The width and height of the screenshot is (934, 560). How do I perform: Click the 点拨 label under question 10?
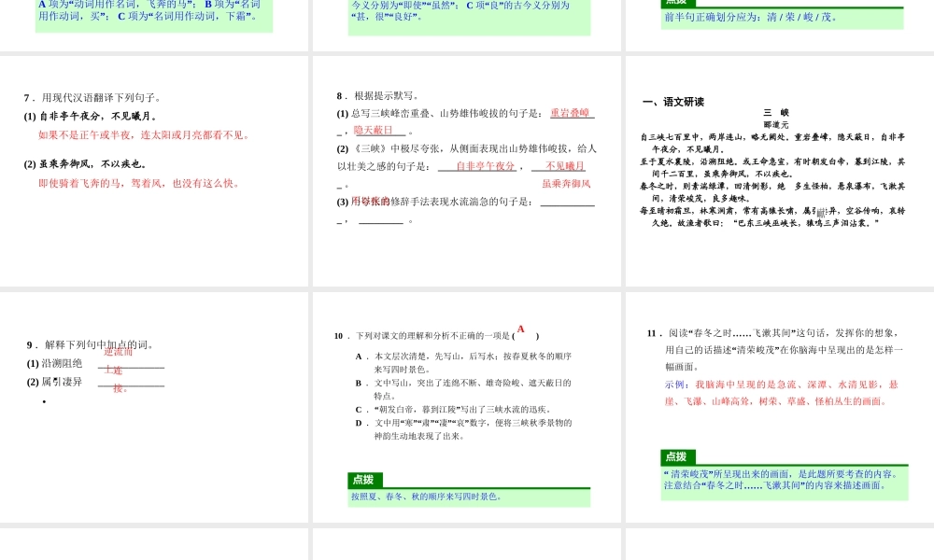point(364,480)
